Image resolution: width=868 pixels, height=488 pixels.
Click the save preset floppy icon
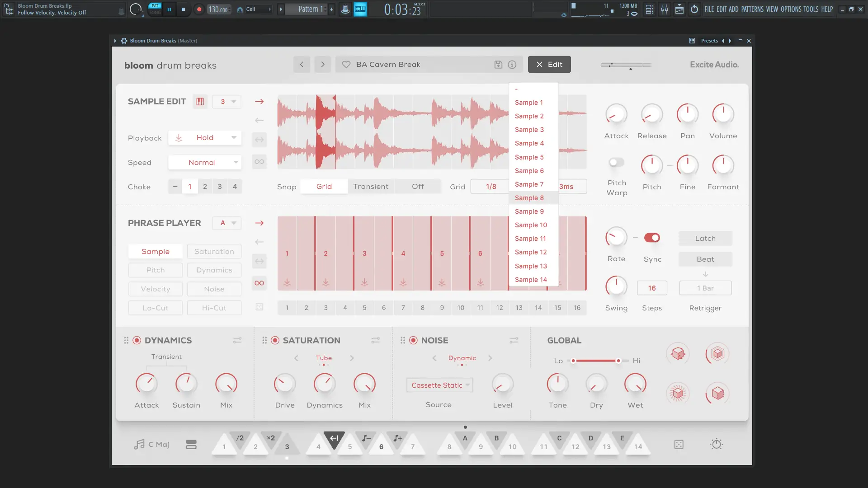[x=498, y=65]
